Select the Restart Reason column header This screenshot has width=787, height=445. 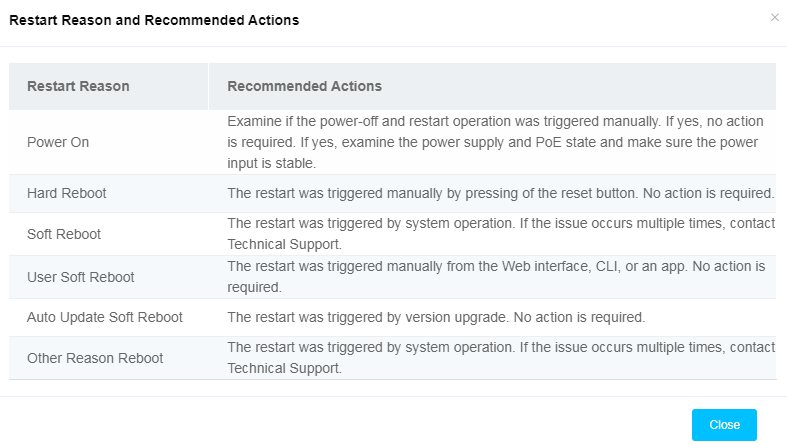[78, 86]
